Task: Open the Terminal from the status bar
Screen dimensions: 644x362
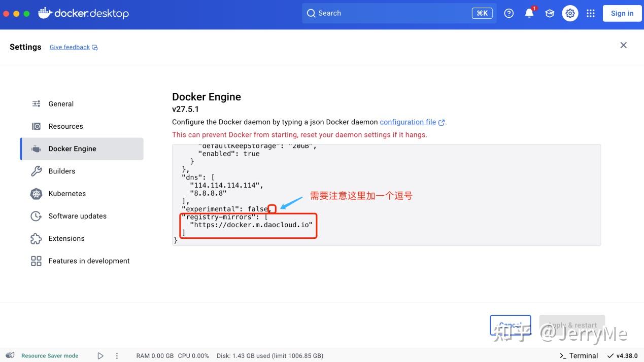Action: (578, 355)
